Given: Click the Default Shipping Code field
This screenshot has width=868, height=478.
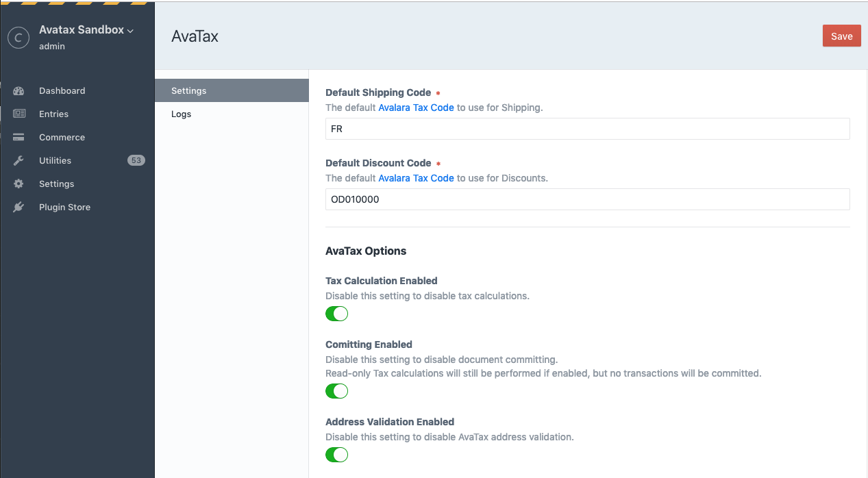Looking at the screenshot, I should coord(587,129).
